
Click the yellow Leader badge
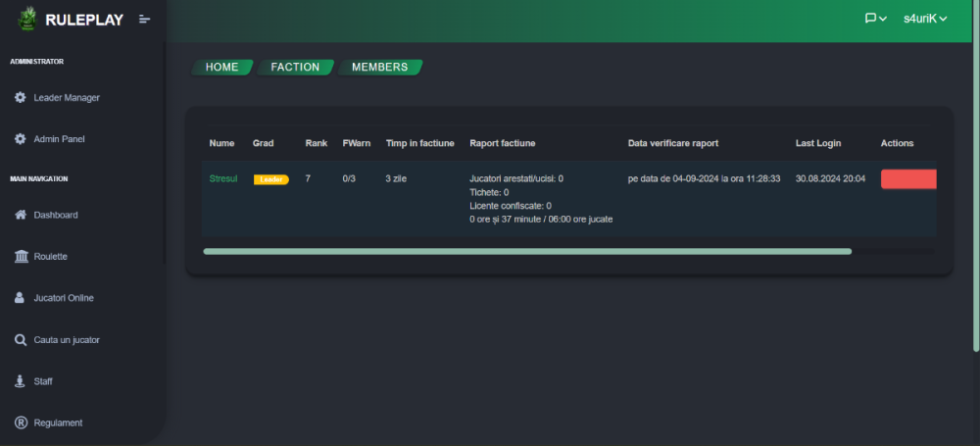(x=271, y=179)
